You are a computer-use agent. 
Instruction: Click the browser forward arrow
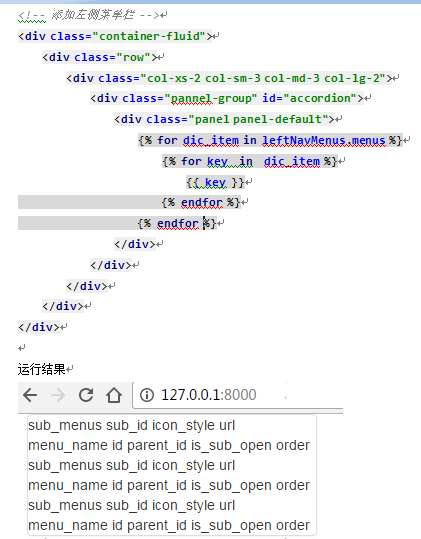tap(58, 395)
